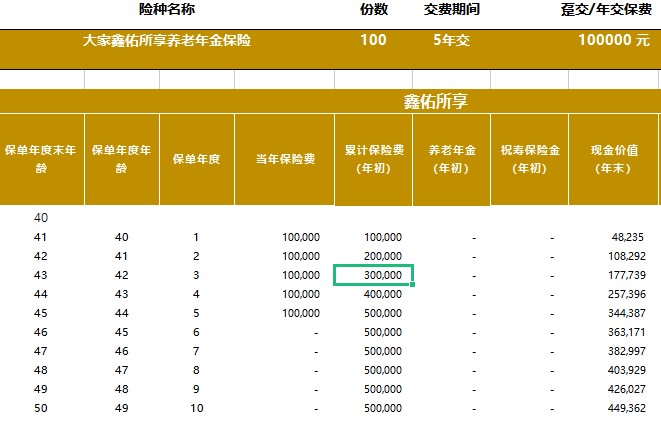Click the 当年保险费 column header
Viewport: 661px width, 421px height.
(285, 159)
